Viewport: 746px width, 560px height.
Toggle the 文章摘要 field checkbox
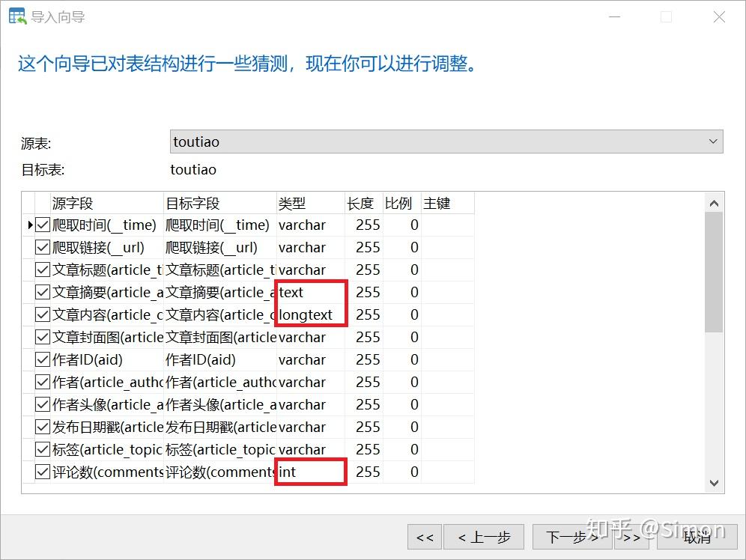pos(43,292)
